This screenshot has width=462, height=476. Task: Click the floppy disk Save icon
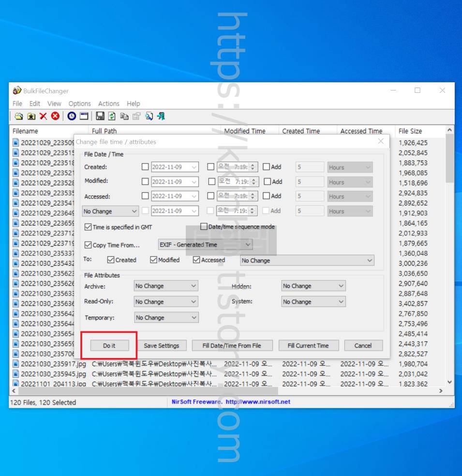100,116
